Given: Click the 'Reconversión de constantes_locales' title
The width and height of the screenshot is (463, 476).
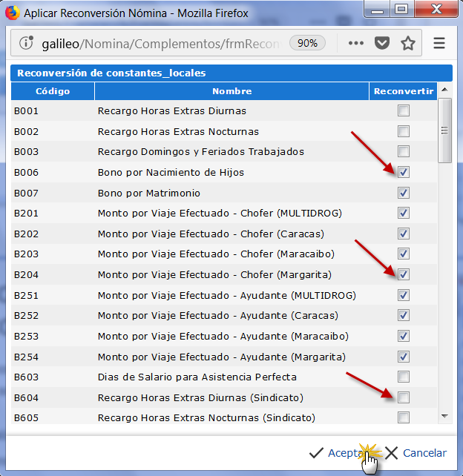Looking at the screenshot, I should coord(111,73).
